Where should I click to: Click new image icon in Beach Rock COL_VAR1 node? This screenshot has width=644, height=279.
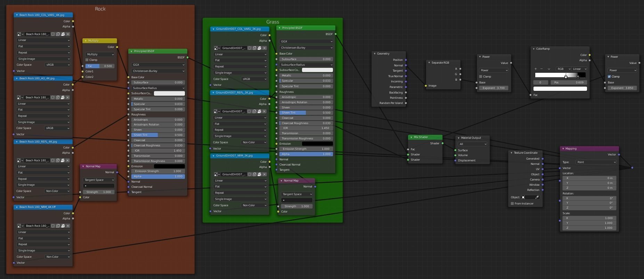click(x=58, y=34)
